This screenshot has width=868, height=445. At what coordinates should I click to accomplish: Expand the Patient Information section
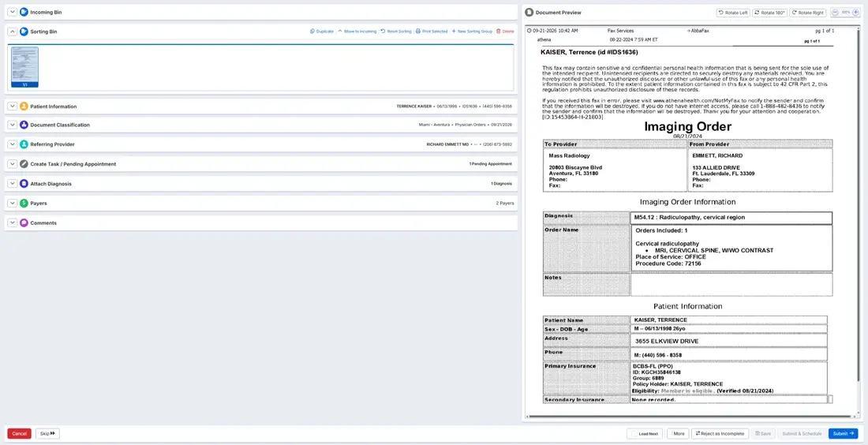13,107
